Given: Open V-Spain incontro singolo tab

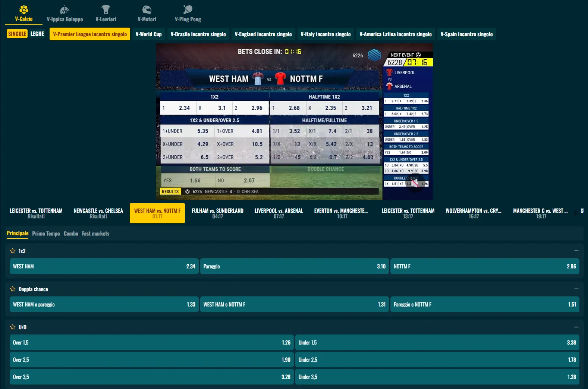Looking at the screenshot, I should [x=466, y=34].
